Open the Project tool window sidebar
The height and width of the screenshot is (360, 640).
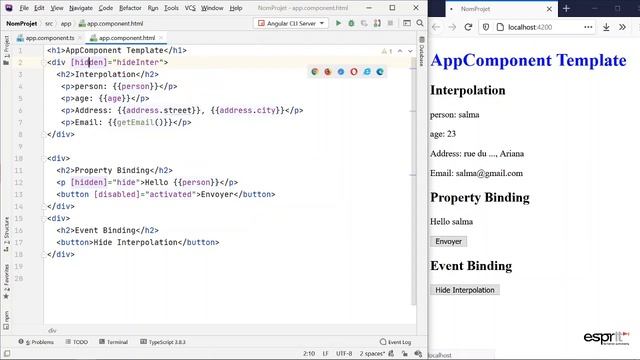tap(6, 50)
